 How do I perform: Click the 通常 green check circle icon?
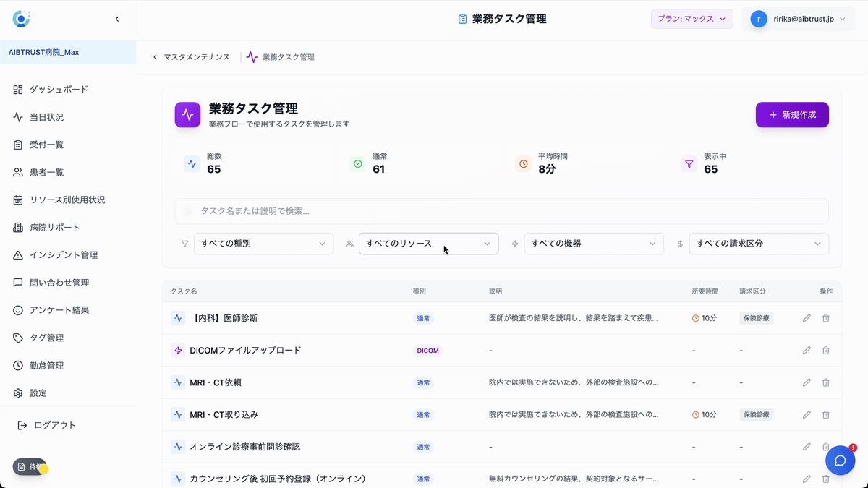[357, 164]
